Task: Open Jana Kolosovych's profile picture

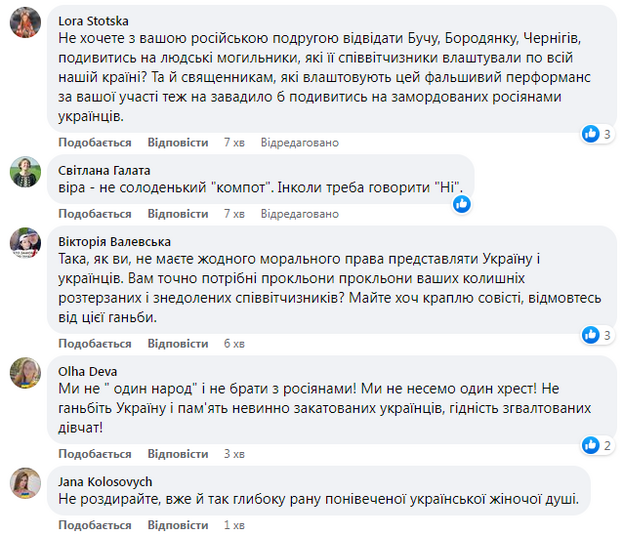Action: (25, 483)
